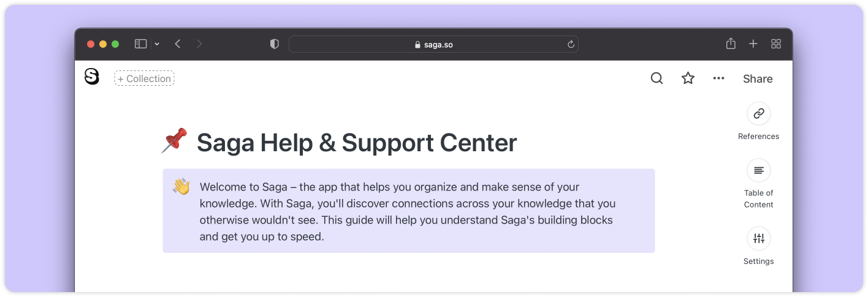
Task: Click the Share button
Action: [758, 78]
